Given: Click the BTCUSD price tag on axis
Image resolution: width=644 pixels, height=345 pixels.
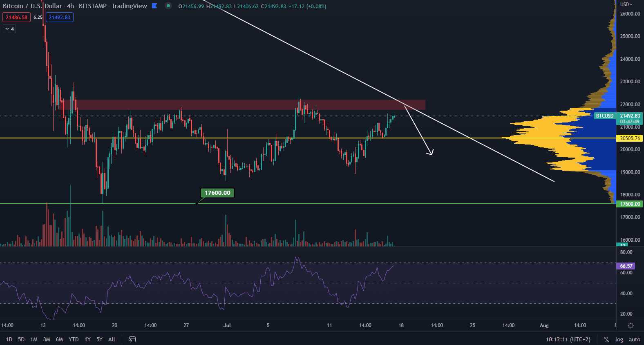Looking at the screenshot, I should click(x=605, y=116).
